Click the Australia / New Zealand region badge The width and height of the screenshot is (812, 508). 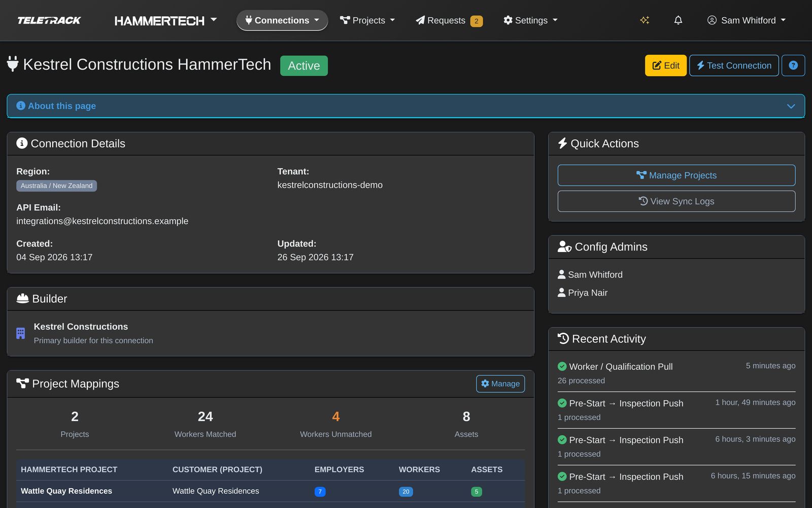click(x=56, y=186)
